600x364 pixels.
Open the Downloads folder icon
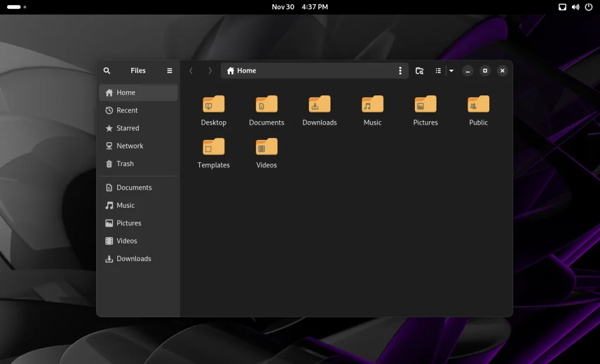(x=319, y=105)
